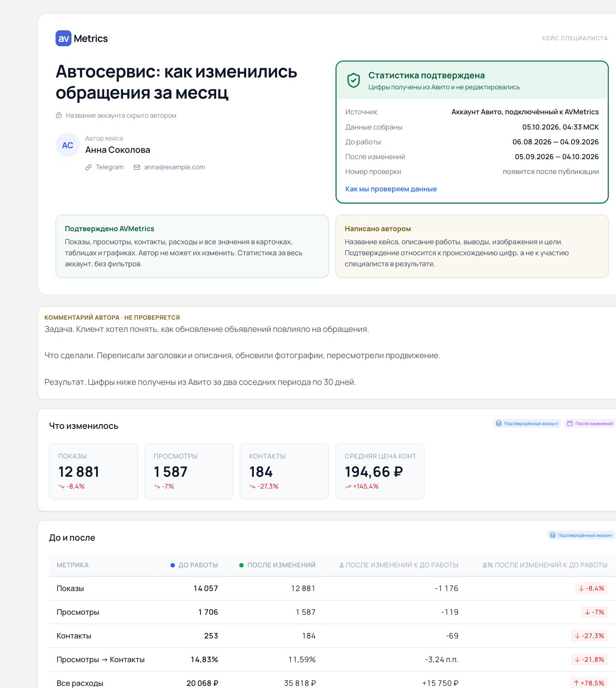Click the av Metrics logo icon
Image resolution: width=616 pixels, height=688 pixels.
click(63, 39)
